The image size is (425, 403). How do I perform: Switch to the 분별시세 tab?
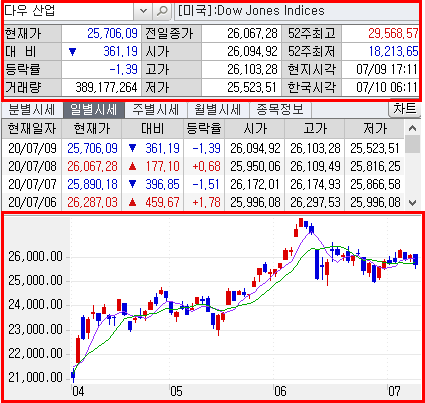tap(32, 109)
